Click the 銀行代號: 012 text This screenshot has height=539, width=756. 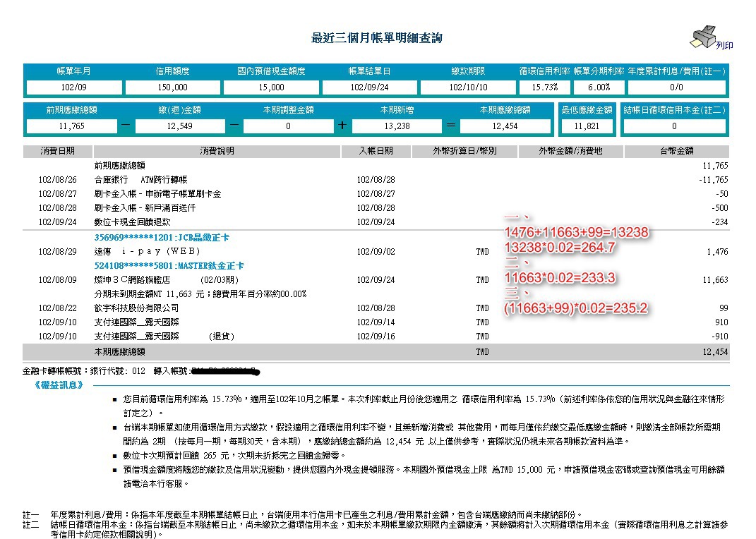[118, 371]
